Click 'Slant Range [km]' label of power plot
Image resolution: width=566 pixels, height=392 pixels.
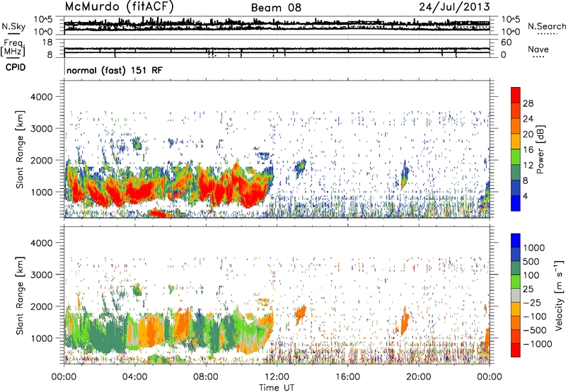tap(20, 149)
